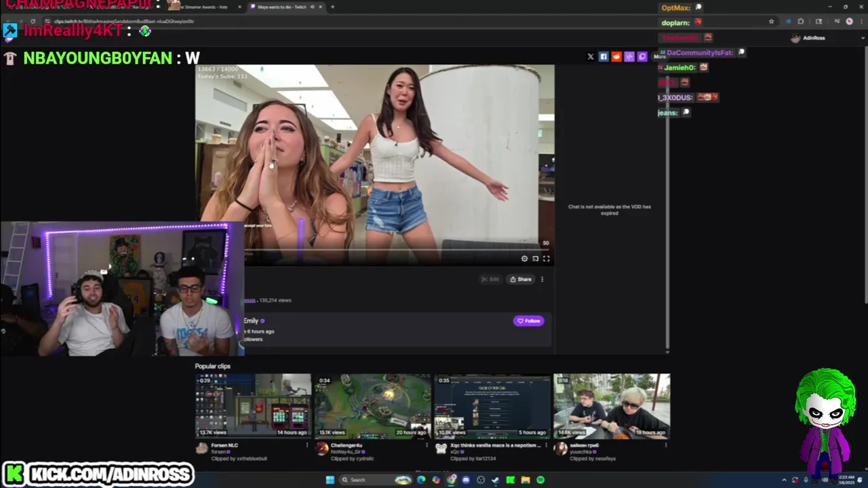Screen dimensions: 868x488
Task: Click the Challenger4u clip title
Action: [347, 445]
